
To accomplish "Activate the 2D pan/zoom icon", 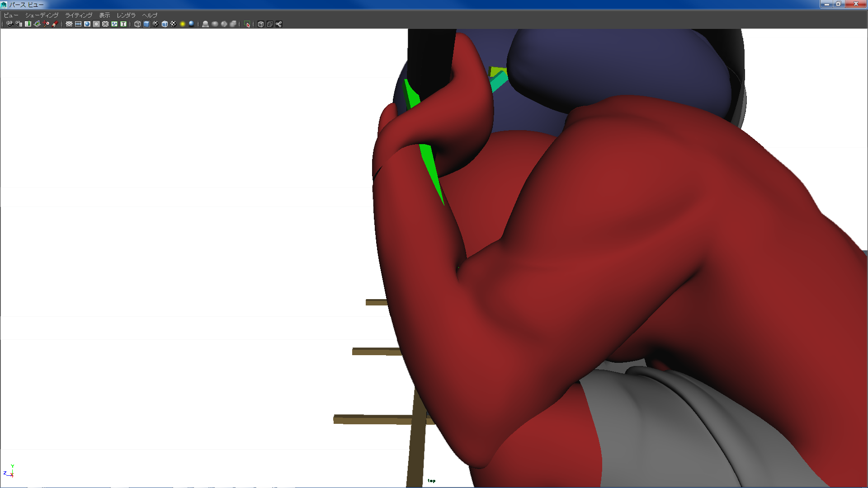I will click(x=46, y=24).
